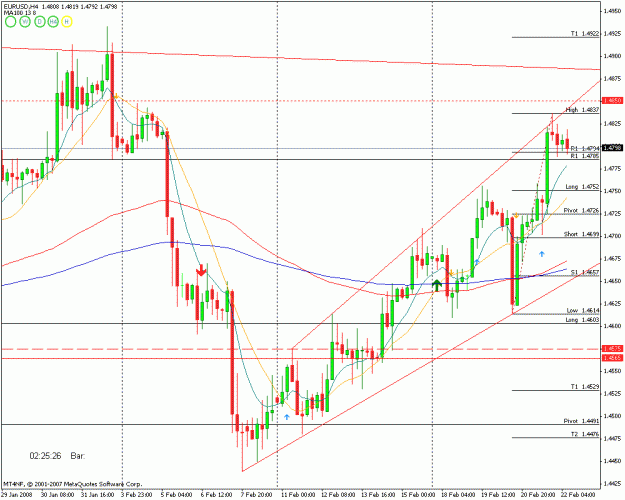Click orange down arrow beside Pivot 1.4726 line

pyautogui.click(x=516, y=215)
